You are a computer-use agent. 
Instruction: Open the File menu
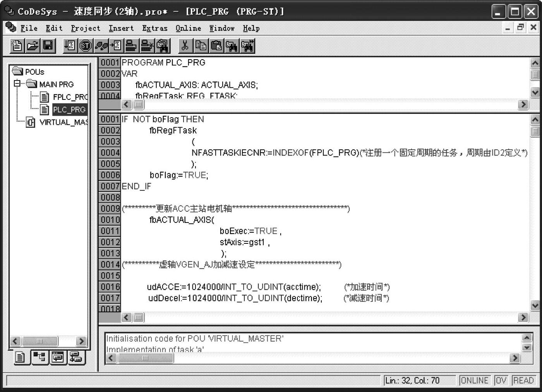click(x=29, y=28)
